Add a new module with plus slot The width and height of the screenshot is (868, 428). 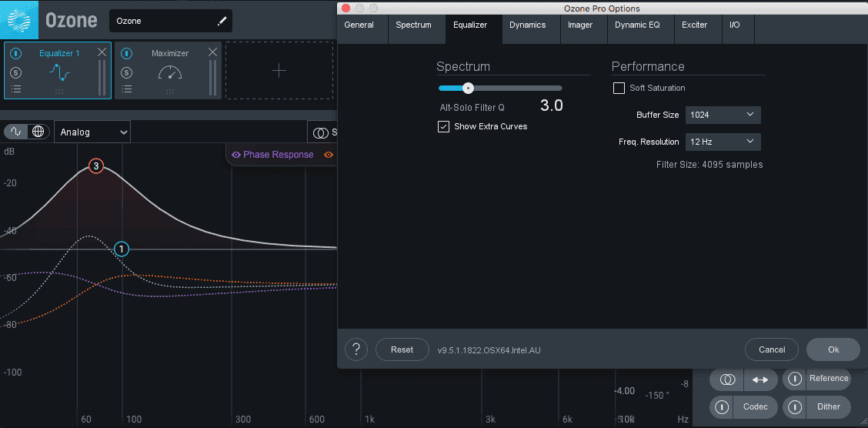[x=279, y=70]
